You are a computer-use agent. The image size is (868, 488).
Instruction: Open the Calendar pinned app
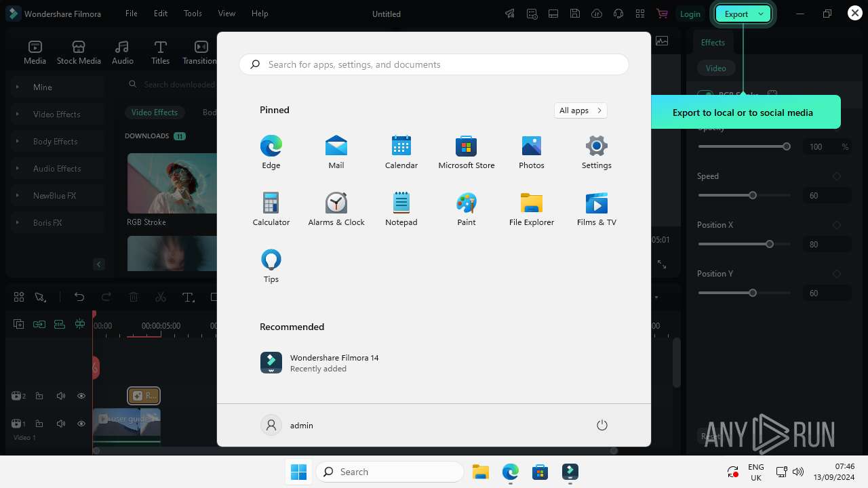point(401,152)
